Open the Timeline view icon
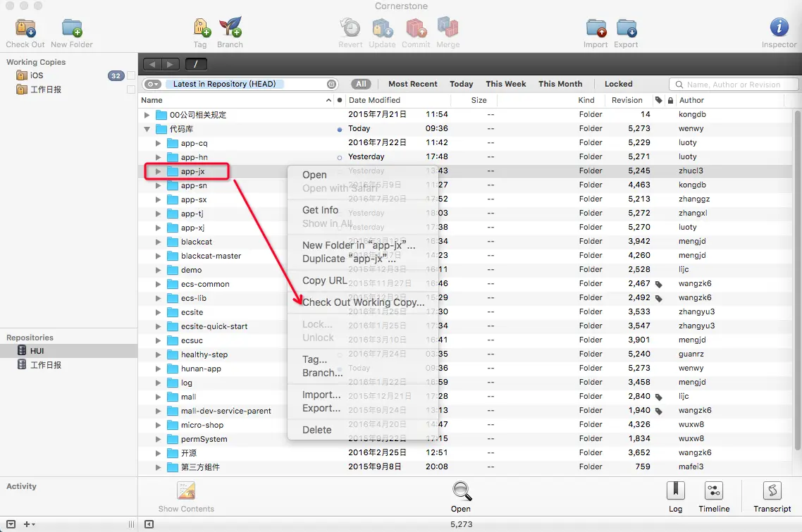 714,491
